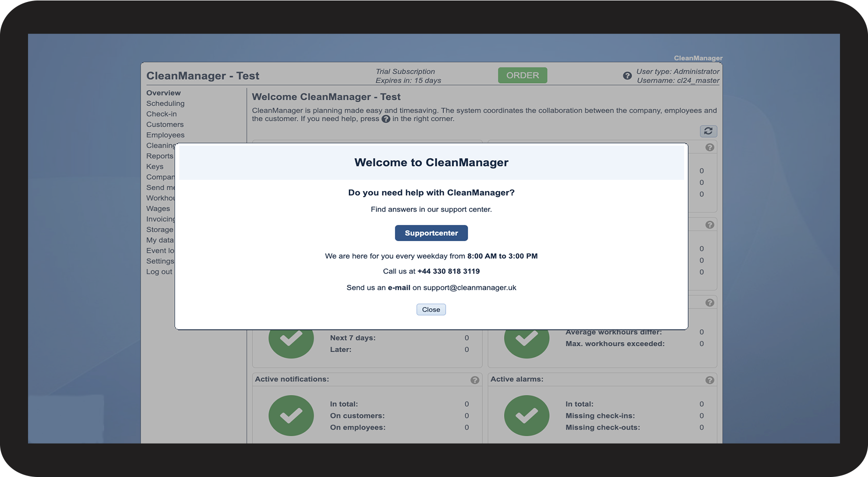Open Settings in the sidebar
This screenshot has height=477, width=868.
point(161,261)
